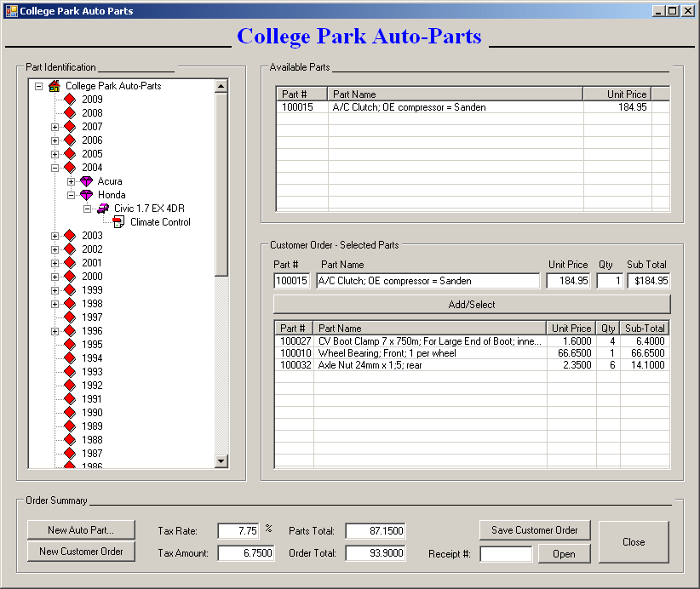Click the red diamond icon beside 2001
700x589 pixels.
point(70,262)
